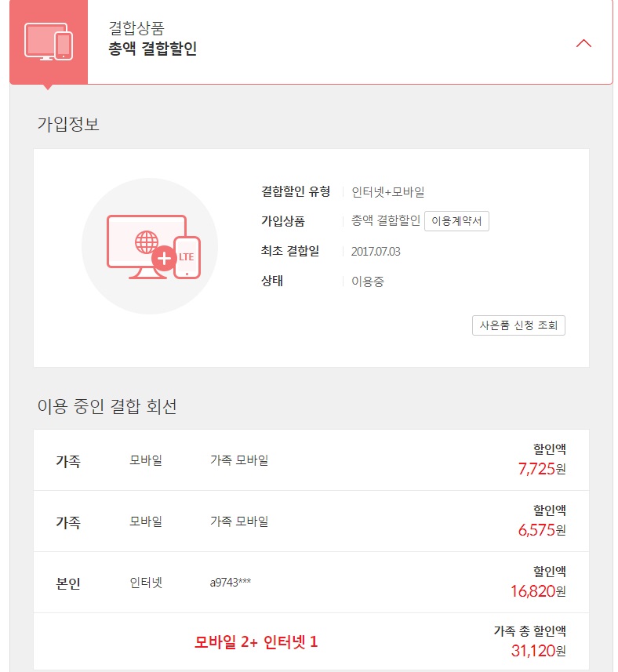Click the internet plus LTE bundle illustration
Image resolution: width=618 pixels, height=672 pixels.
tap(150, 246)
